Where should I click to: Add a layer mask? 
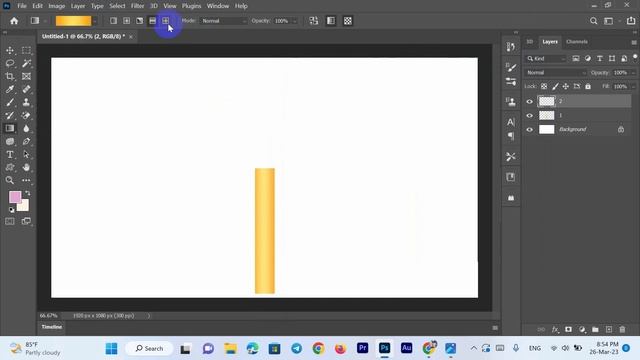point(568,329)
